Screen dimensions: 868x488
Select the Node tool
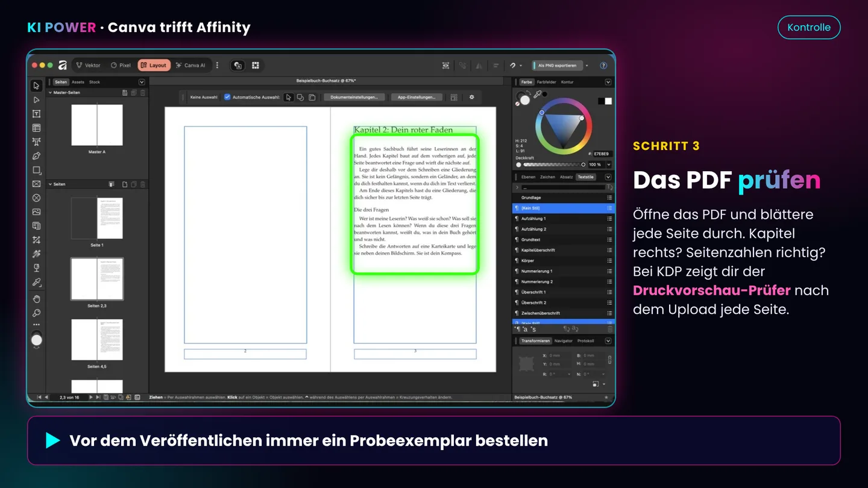pyautogui.click(x=37, y=100)
